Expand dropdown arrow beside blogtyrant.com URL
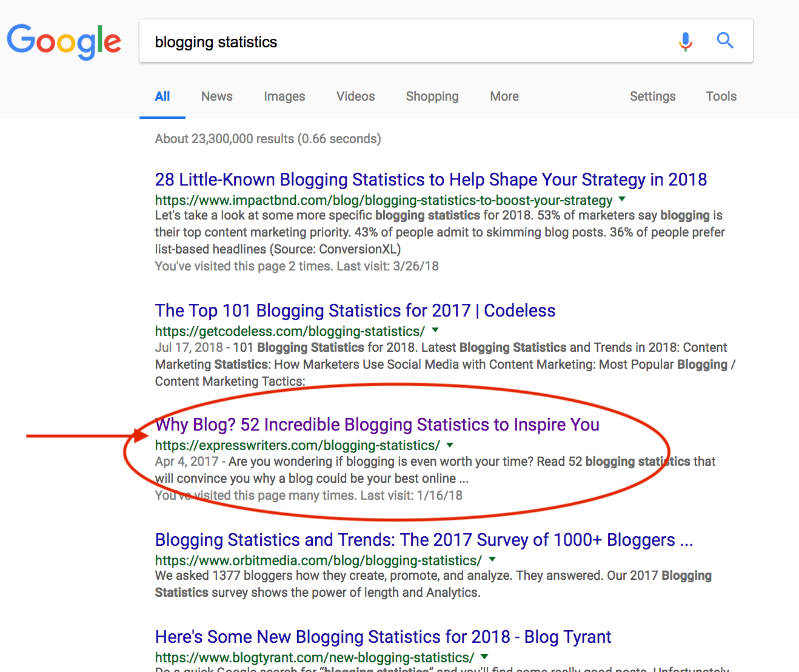 tap(484, 656)
